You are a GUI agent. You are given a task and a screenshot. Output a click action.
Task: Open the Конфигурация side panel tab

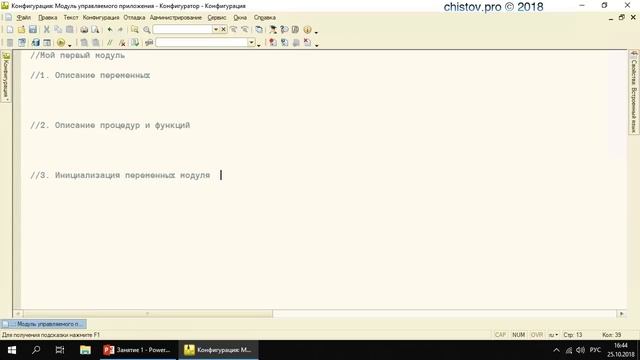(x=6, y=77)
